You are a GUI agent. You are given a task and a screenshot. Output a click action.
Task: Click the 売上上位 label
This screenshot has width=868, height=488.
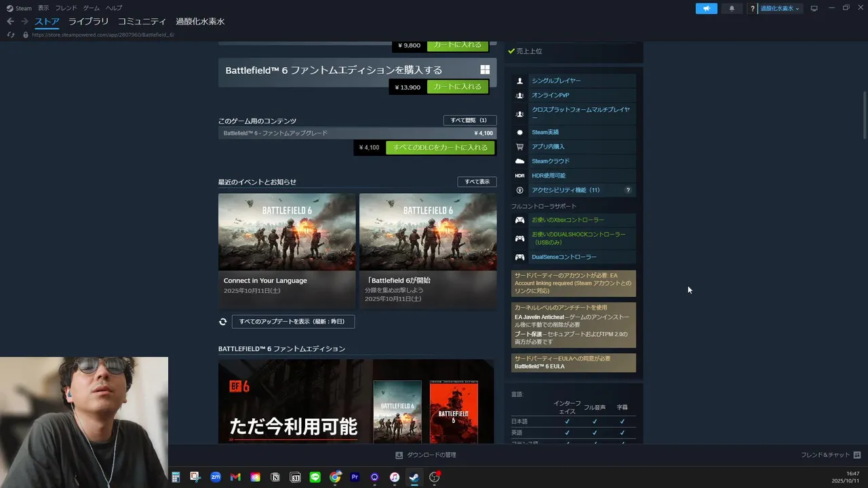click(529, 51)
